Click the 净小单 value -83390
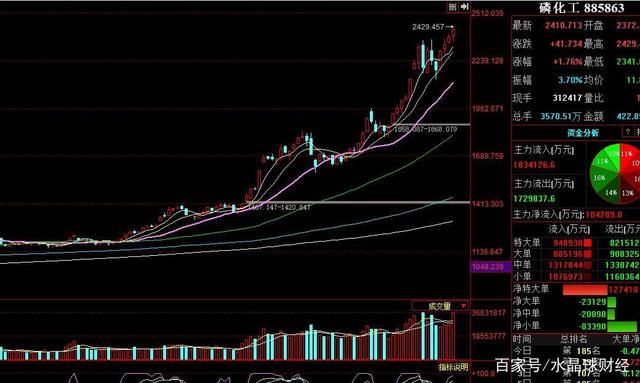This screenshot has width=640, height=383. (x=593, y=326)
